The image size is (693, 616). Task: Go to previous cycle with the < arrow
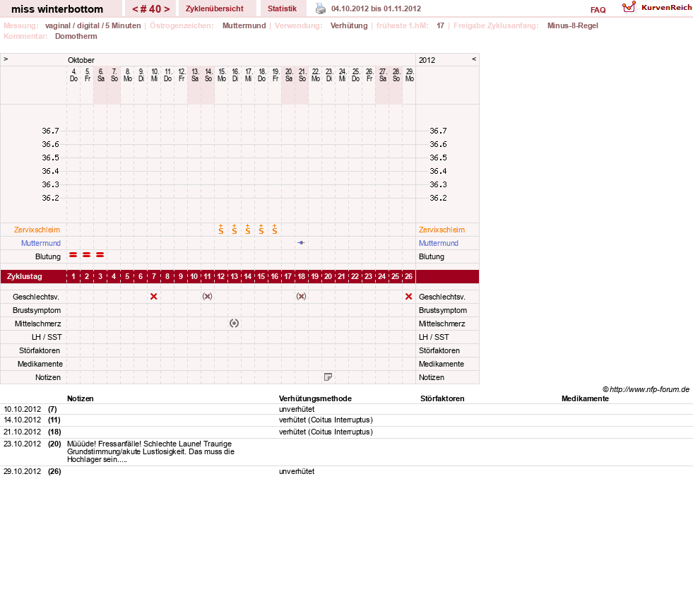coord(135,9)
